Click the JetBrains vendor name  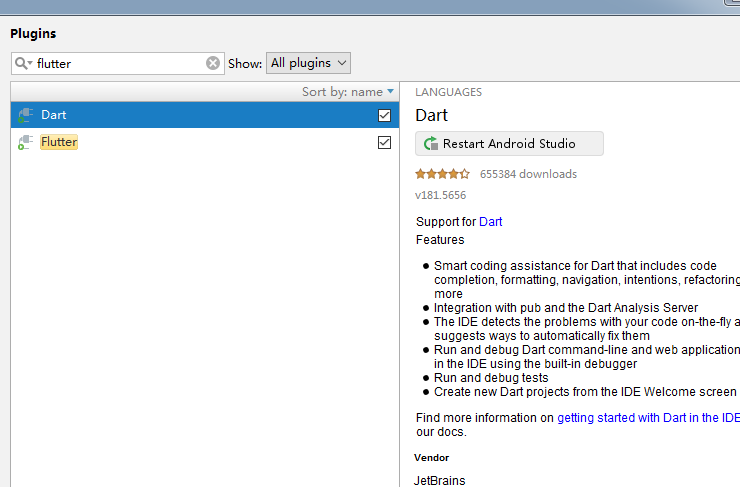(x=439, y=480)
